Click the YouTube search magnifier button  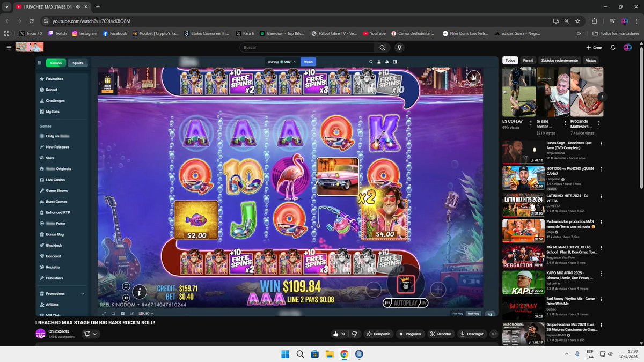[x=382, y=47]
